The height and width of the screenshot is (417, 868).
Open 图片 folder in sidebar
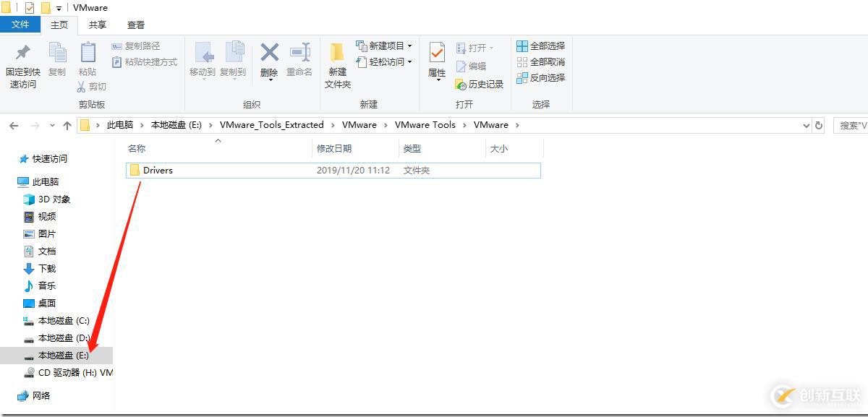coord(40,234)
